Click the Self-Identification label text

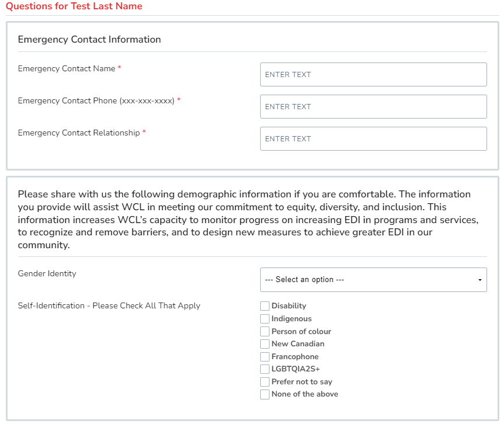tap(109, 306)
